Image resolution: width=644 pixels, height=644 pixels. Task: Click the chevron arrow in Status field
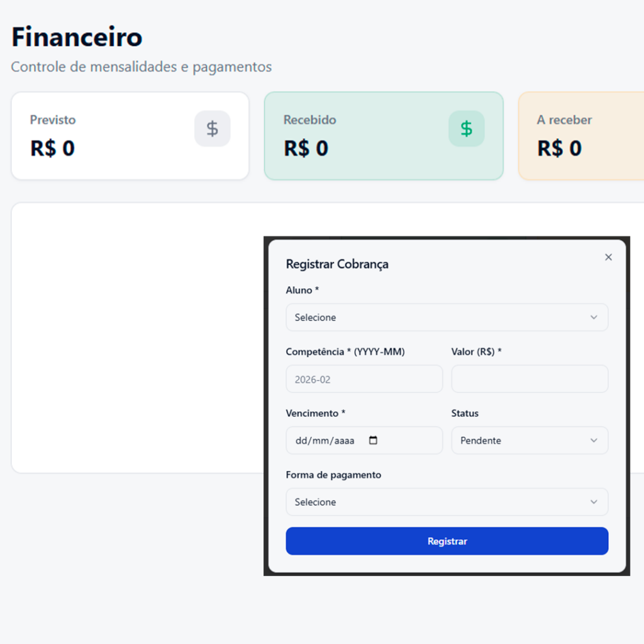pos(594,440)
